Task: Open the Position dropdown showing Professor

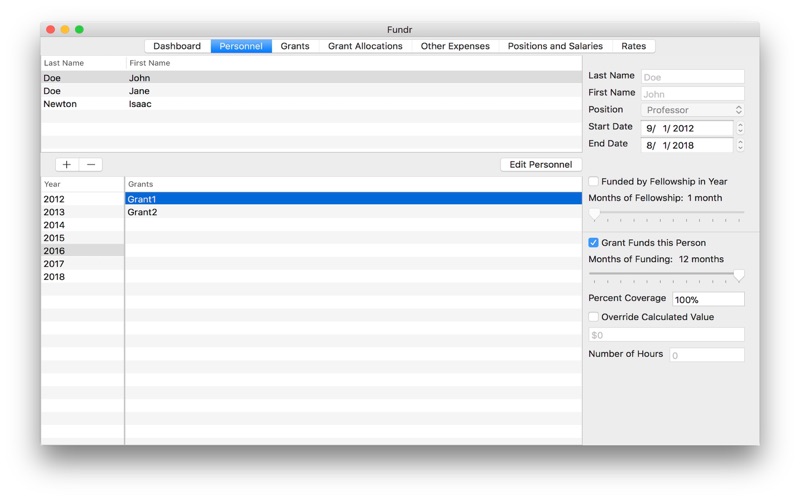Action: [x=692, y=110]
